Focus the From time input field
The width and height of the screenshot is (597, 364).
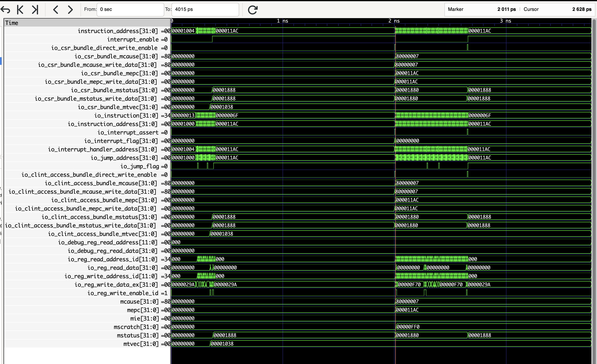tap(130, 9)
